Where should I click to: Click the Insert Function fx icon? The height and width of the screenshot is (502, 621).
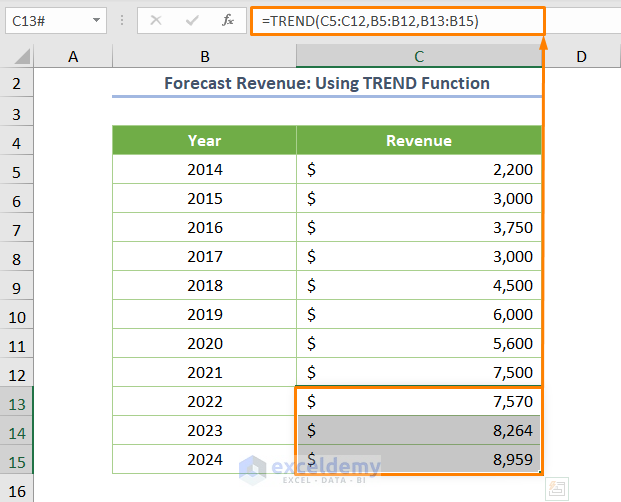pos(228,20)
